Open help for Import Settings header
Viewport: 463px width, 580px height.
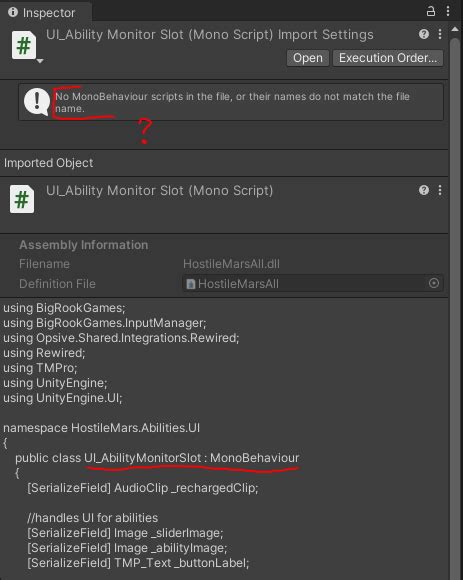(424, 34)
